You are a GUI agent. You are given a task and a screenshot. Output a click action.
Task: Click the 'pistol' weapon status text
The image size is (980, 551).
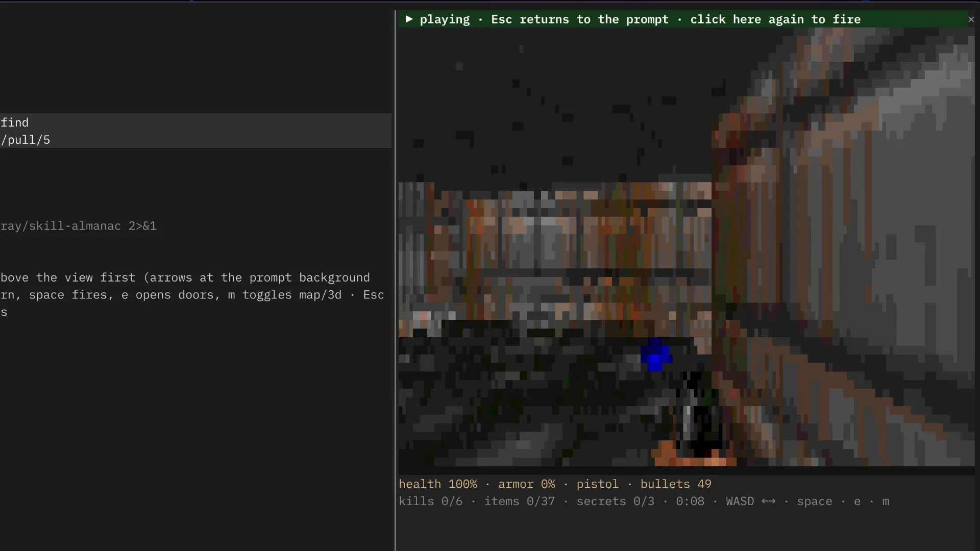(x=597, y=484)
